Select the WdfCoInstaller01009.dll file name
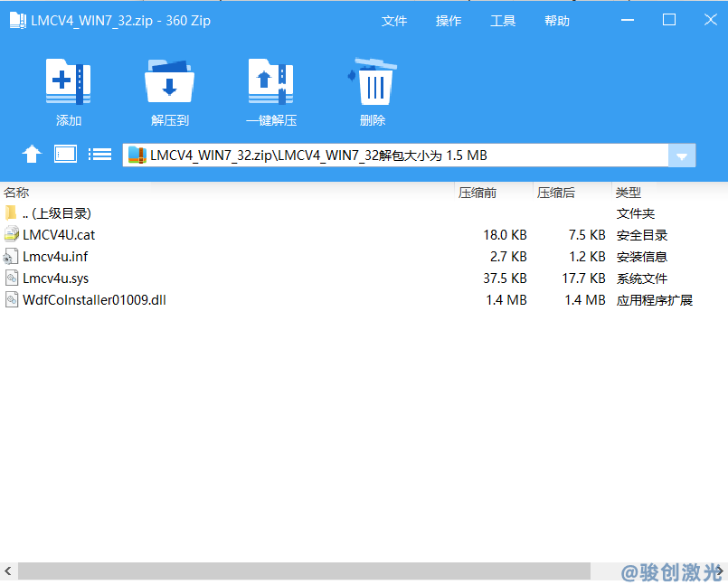Screen dimensions: 728x585 pos(94,300)
